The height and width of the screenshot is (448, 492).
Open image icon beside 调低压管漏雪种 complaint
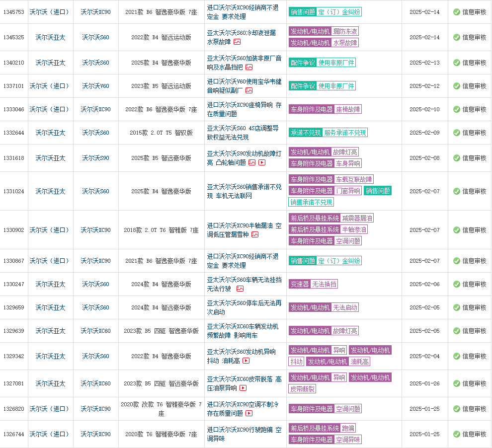point(255,234)
